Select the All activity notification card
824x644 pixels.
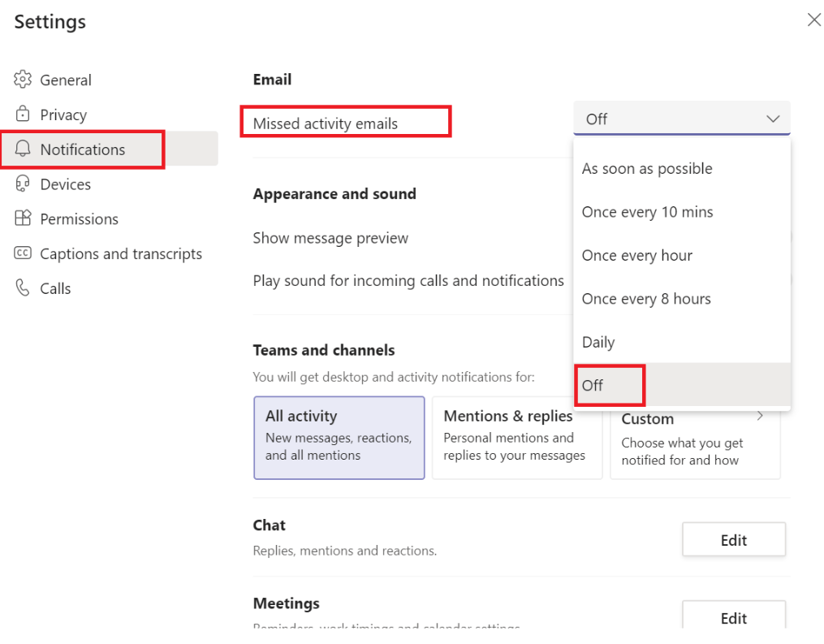(339, 437)
